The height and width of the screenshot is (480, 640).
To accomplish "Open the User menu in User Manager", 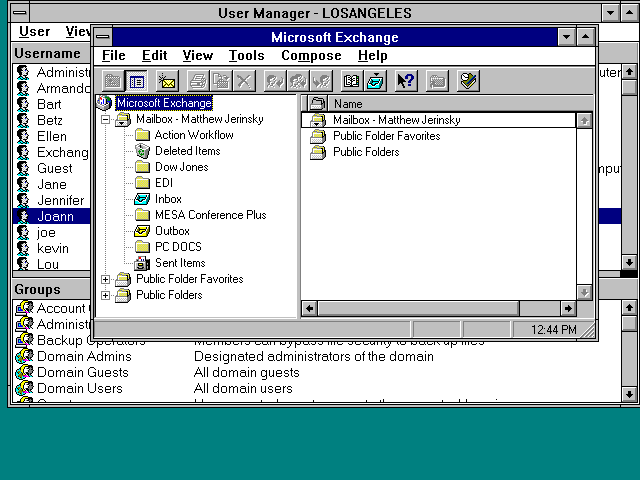I will [34, 32].
